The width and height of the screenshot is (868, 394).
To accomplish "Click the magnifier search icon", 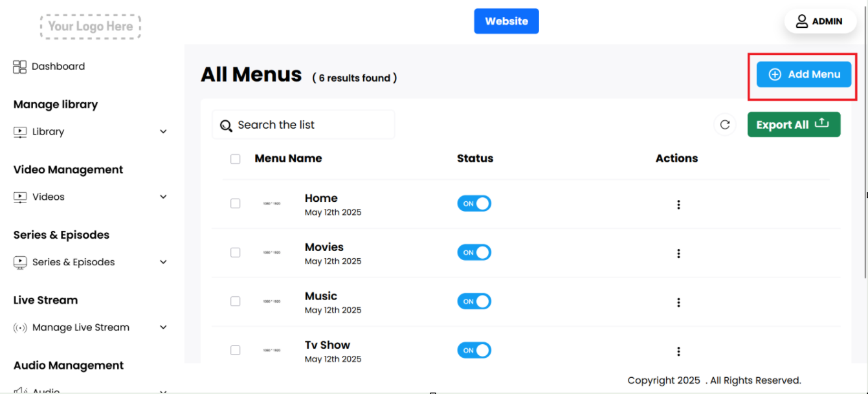I will click(226, 126).
